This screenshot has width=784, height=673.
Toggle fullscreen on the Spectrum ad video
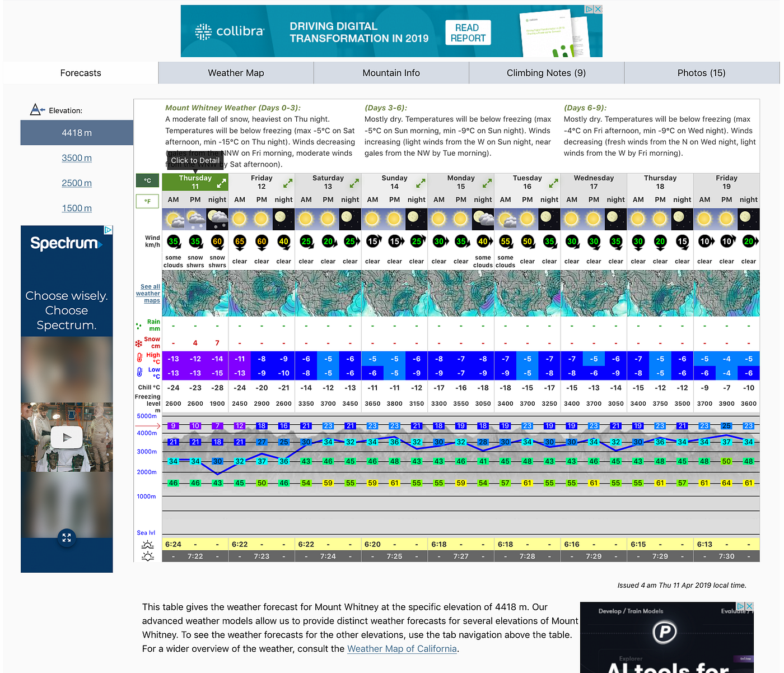[66, 537]
